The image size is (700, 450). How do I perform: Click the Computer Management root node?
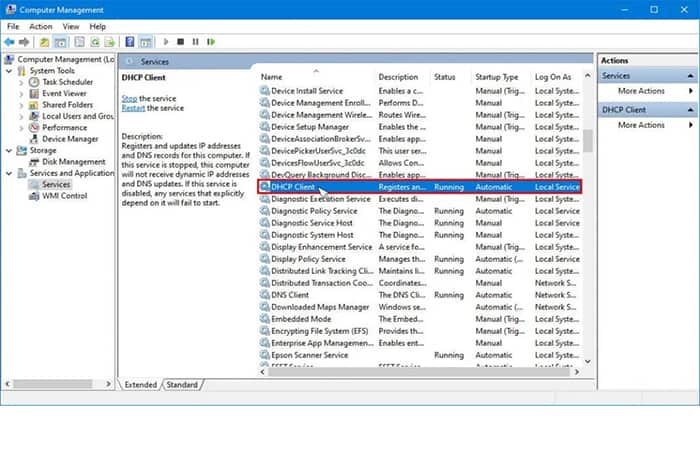pos(66,59)
